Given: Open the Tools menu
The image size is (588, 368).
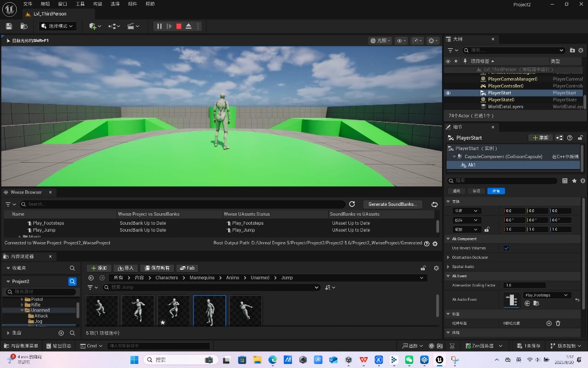Looking at the screenshot, I should click(80, 4).
